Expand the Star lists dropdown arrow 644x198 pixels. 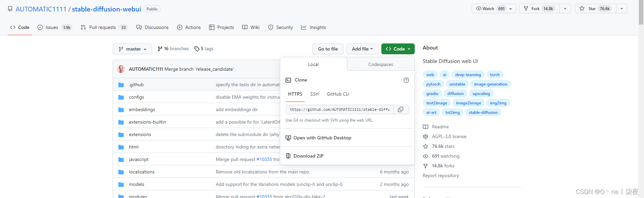622,9
